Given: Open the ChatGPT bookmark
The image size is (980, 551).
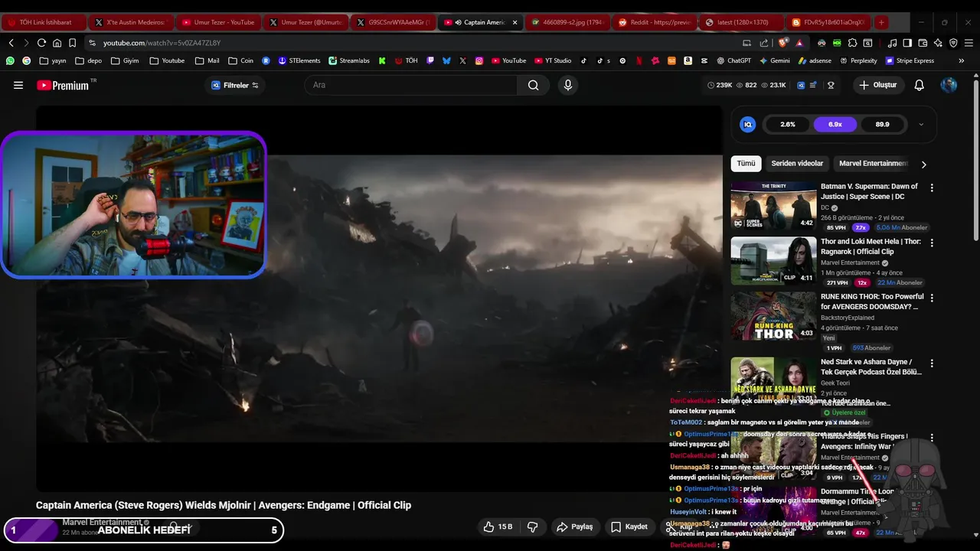Looking at the screenshot, I should tap(733, 60).
